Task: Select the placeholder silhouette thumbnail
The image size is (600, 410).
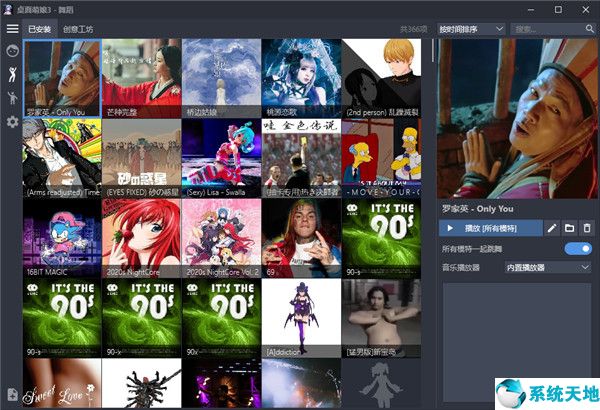Action: 381,383
